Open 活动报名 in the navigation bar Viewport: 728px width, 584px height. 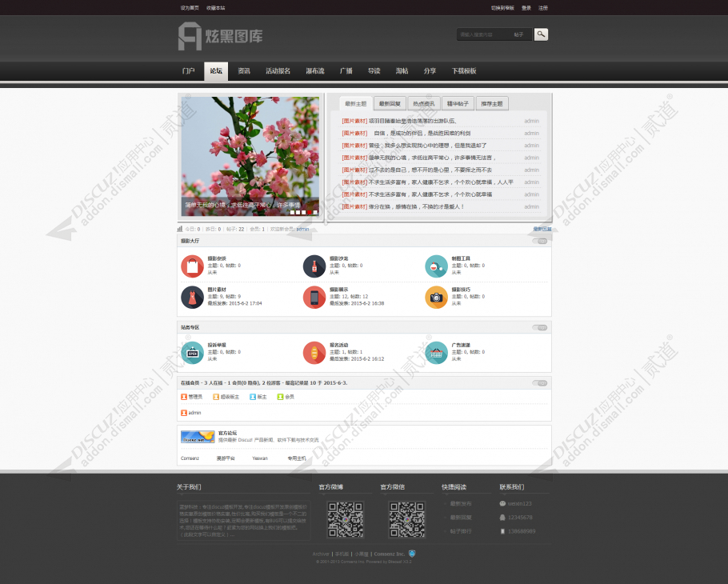pos(278,71)
